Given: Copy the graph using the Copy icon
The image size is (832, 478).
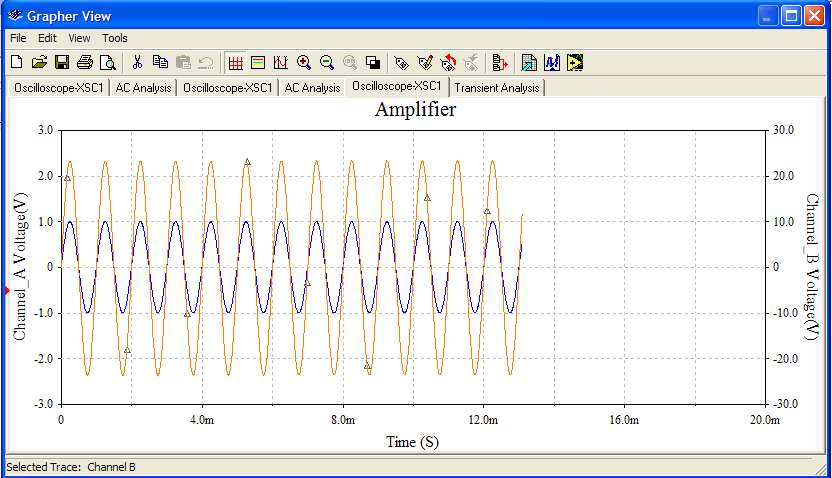Looking at the screenshot, I should (x=160, y=63).
